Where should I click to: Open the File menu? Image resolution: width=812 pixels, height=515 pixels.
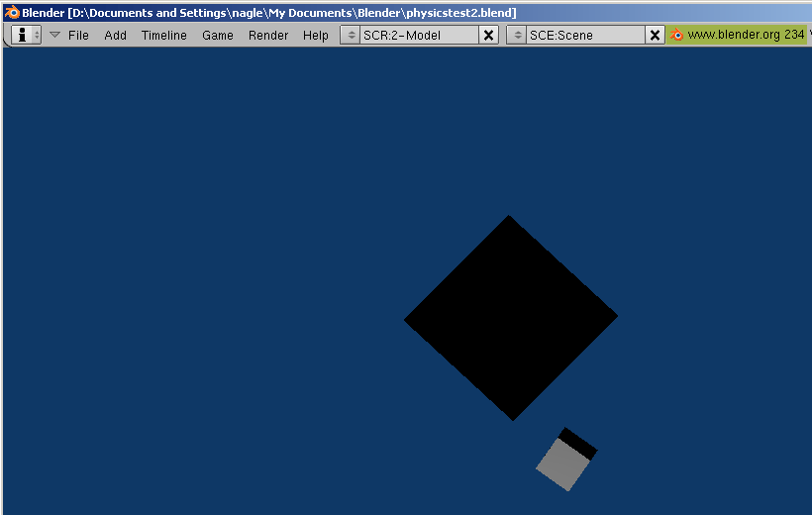[78, 36]
